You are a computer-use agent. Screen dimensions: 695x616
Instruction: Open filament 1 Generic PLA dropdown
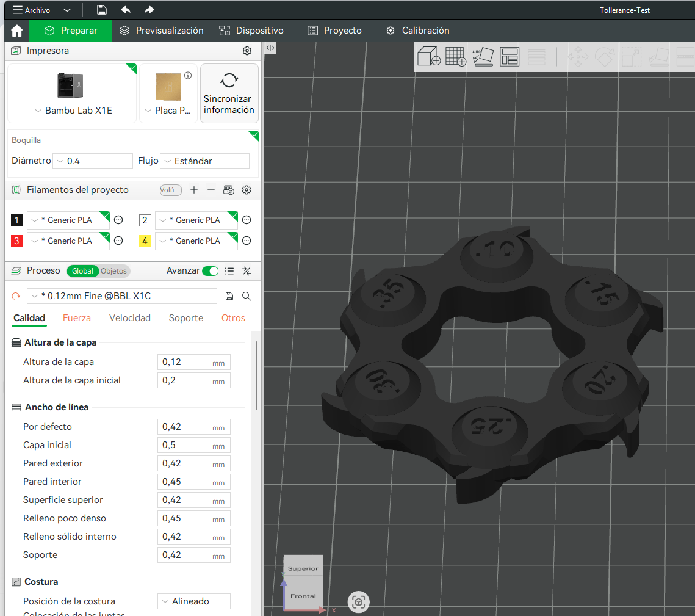pyautogui.click(x=68, y=220)
